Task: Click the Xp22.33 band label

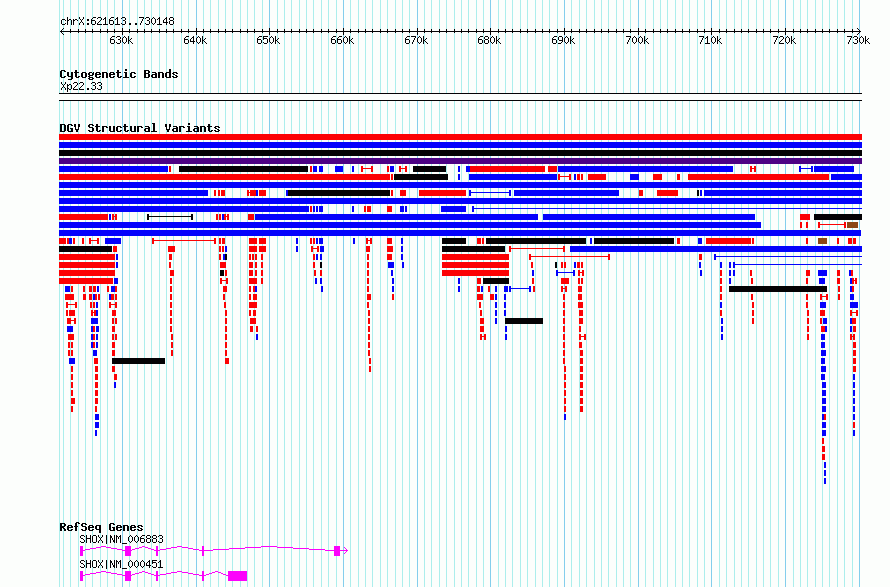Action: (81, 86)
